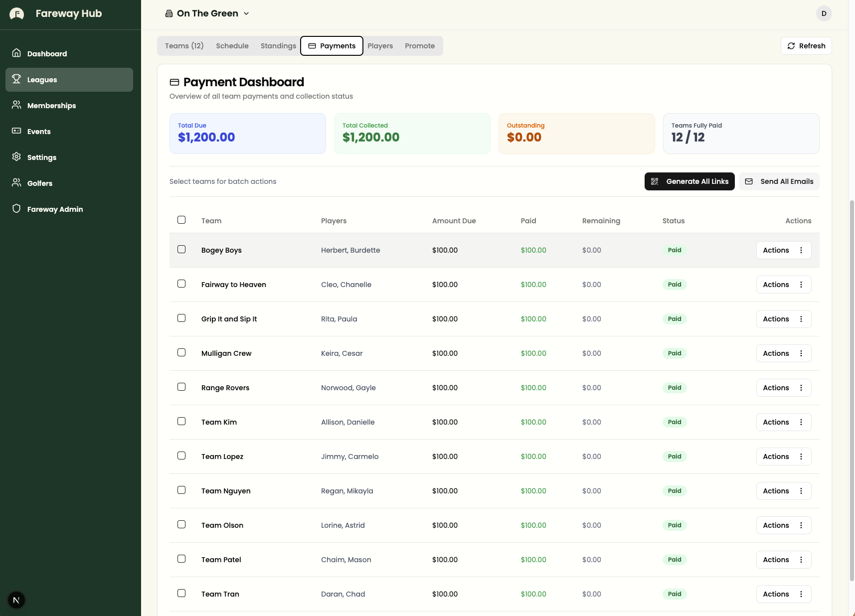The width and height of the screenshot is (855, 616).
Task: Click the Total Collected $1,200.00 value
Action: pyautogui.click(x=371, y=137)
